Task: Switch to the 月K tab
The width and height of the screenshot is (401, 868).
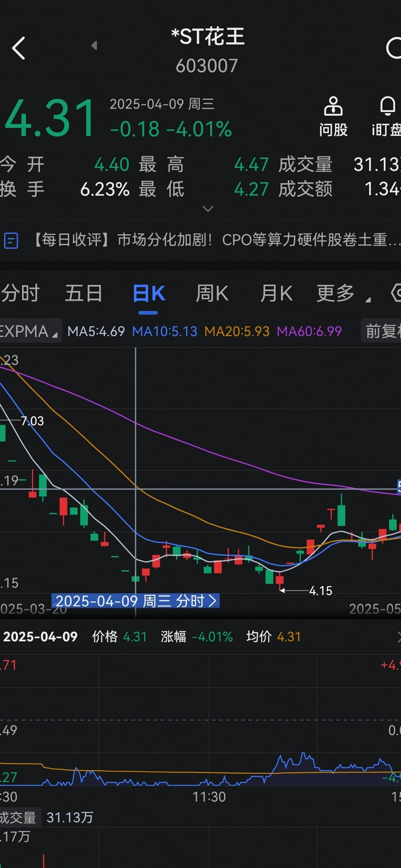Action: tap(276, 293)
